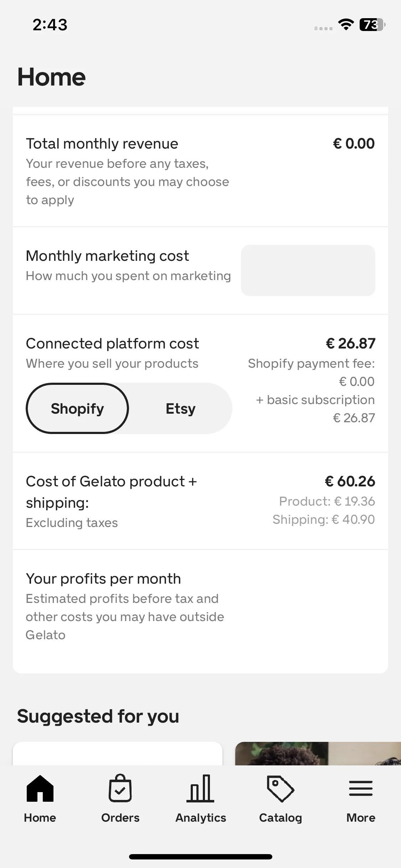Switch platform to Etsy
401x868 pixels.
pyautogui.click(x=180, y=408)
